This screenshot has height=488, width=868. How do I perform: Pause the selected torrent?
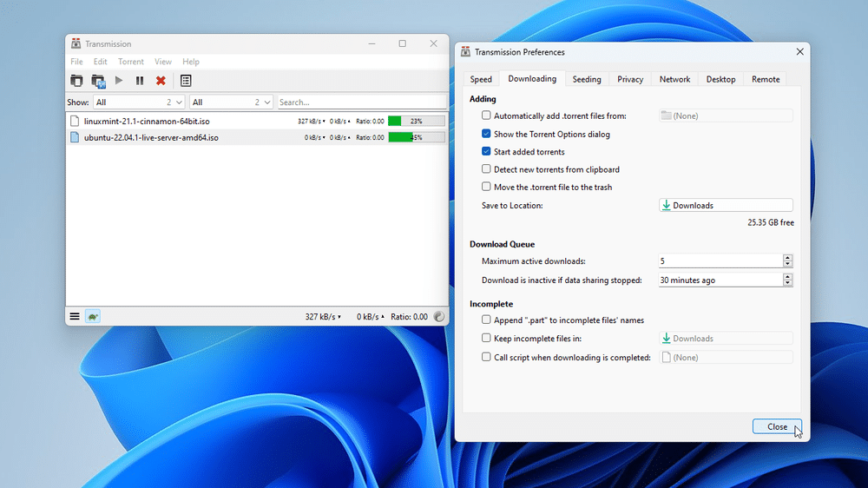click(x=140, y=81)
